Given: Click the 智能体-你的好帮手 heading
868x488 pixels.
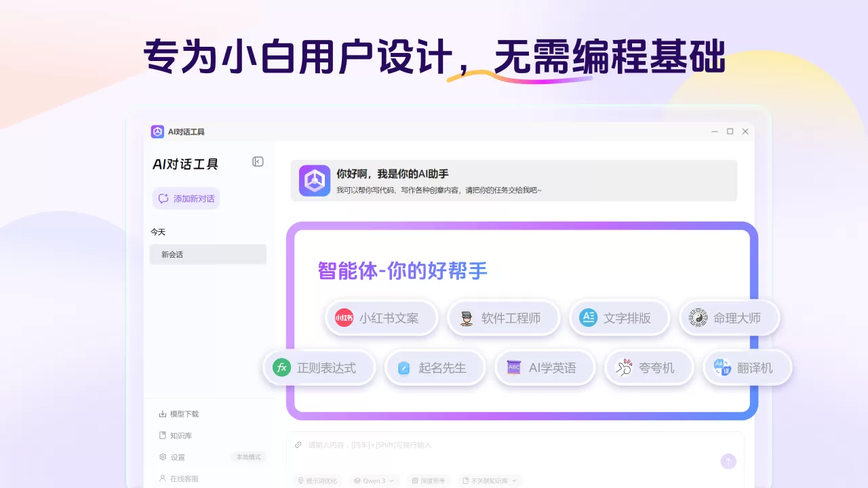Looking at the screenshot, I should [403, 271].
